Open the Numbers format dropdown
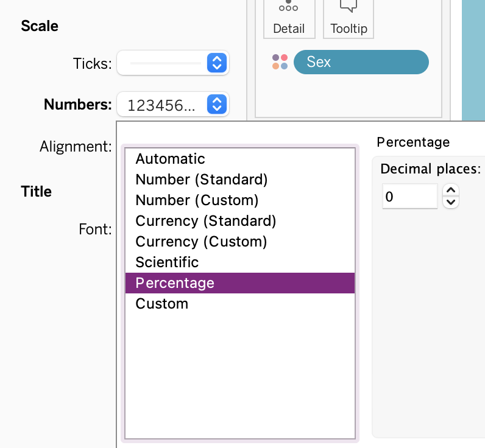485x448 pixels. 172,105
